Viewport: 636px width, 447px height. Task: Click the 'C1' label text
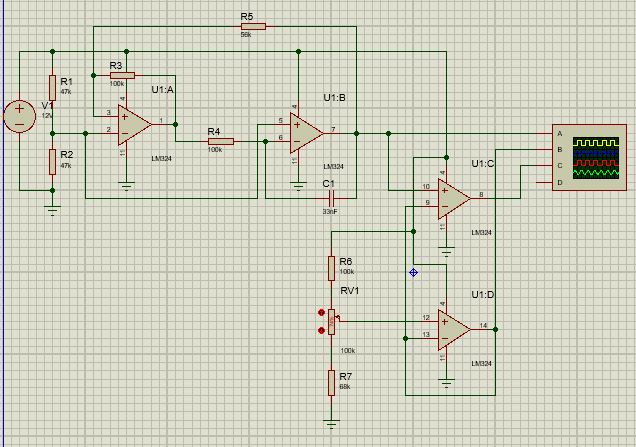tap(329, 184)
